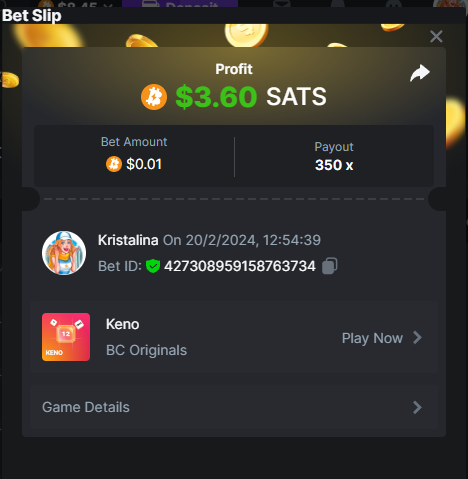Open the Keno game thumbnail
This screenshot has width=468, height=479.
click(x=66, y=337)
